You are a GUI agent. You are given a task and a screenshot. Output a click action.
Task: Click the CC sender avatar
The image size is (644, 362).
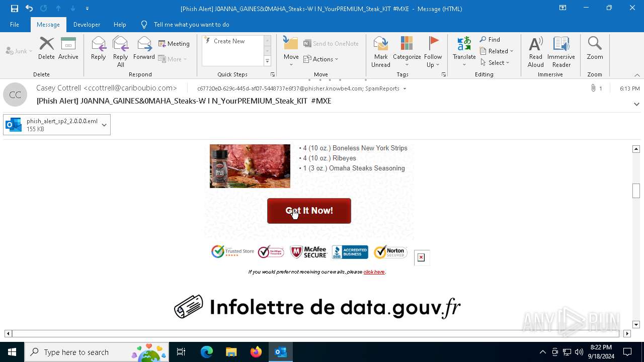(15, 95)
